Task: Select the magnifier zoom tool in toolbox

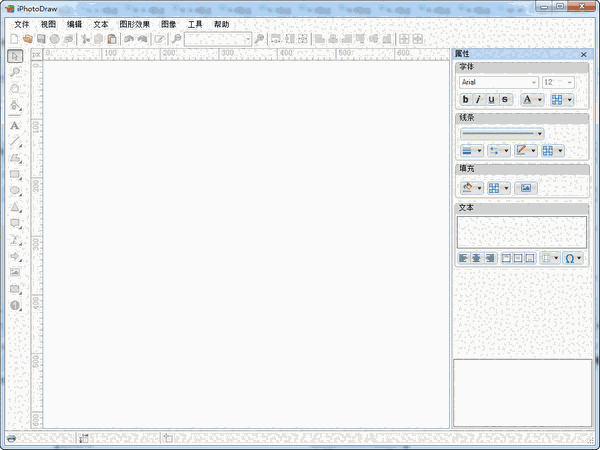Action: point(15,72)
